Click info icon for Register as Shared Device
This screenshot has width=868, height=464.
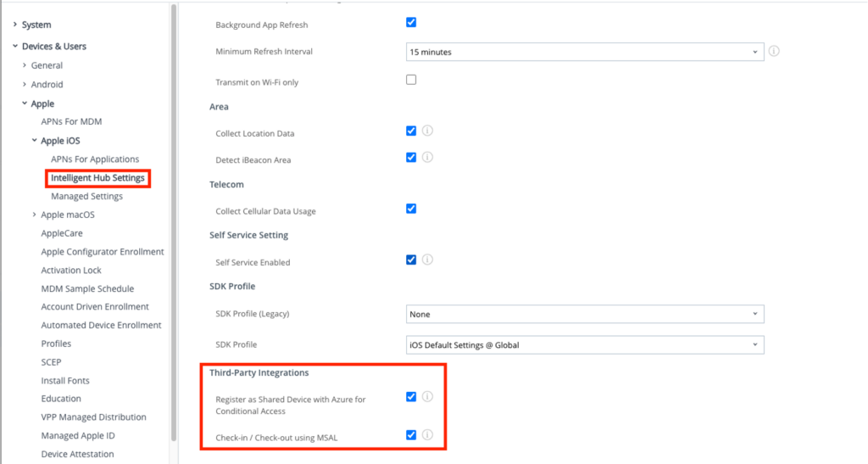(428, 396)
